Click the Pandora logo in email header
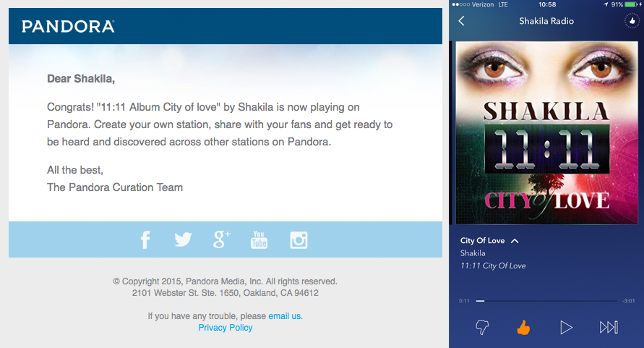Image resolution: width=644 pixels, height=348 pixels. point(68,26)
